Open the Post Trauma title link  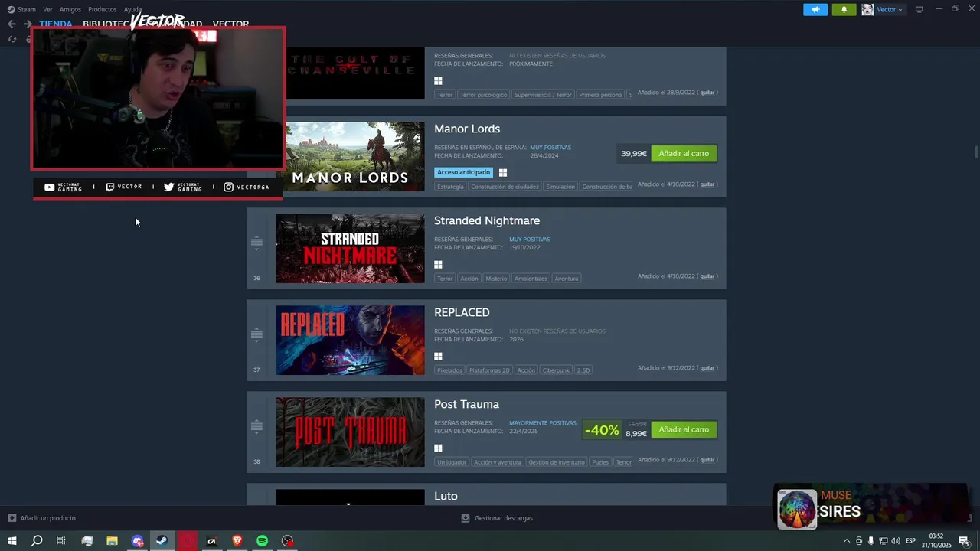click(x=466, y=404)
